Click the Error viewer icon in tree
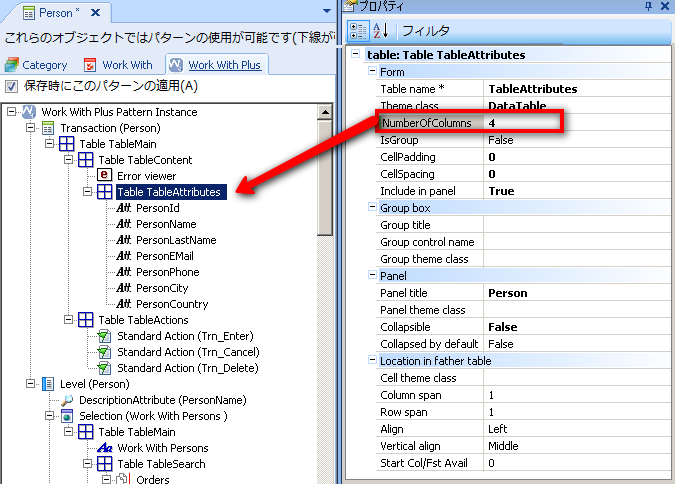 (105, 176)
